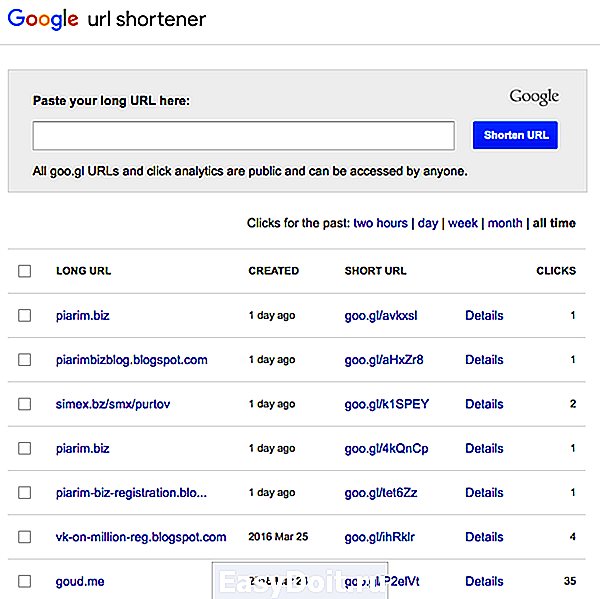
Task: Filter clicks by past day
Action: pyautogui.click(x=427, y=223)
